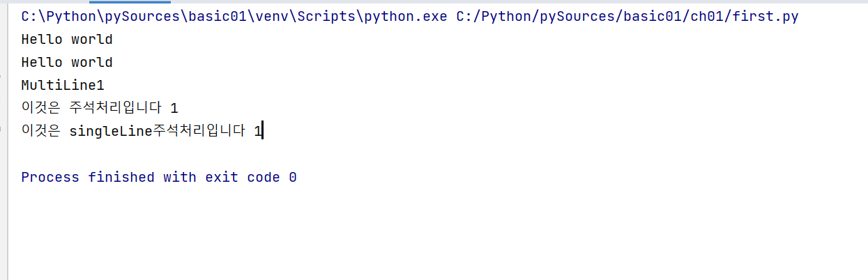This screenshot has height=280, width=868.
Task: Click the exit code 0 text
Action: click(x=251, y=177)
